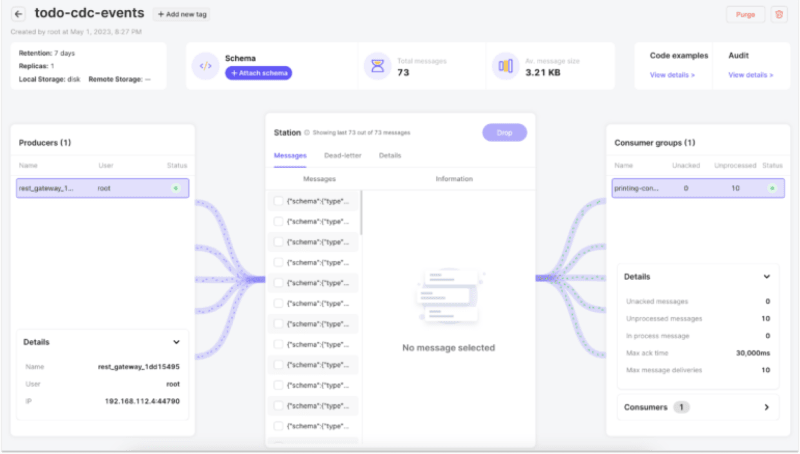
Task: Click the total messages count 73
Action: tap(403, 72)
